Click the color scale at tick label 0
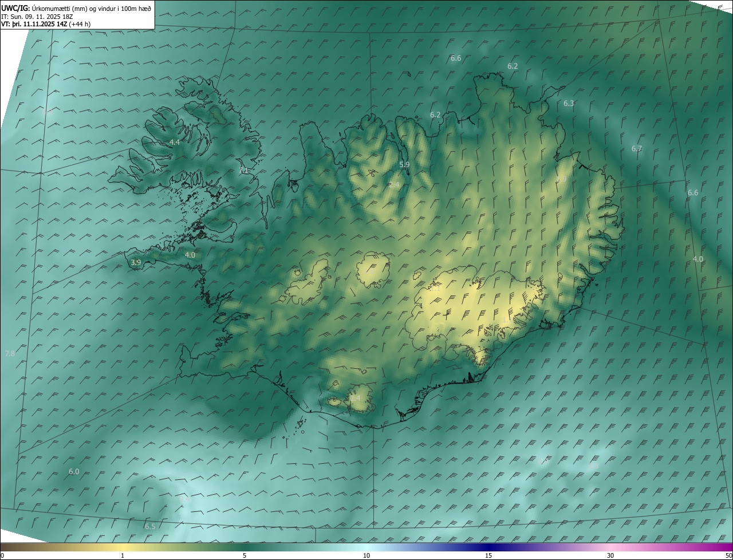 [2, 556]
